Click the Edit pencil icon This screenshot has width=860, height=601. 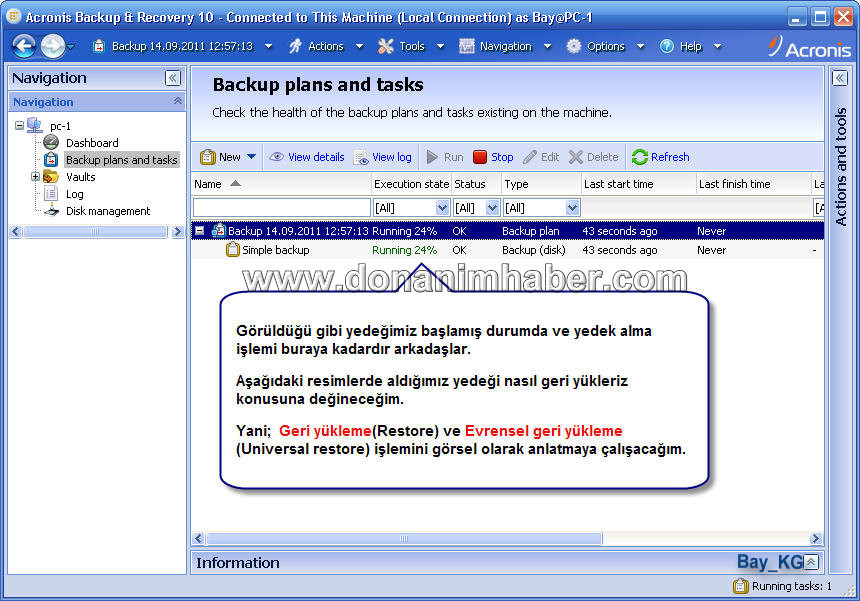point(530,157)
